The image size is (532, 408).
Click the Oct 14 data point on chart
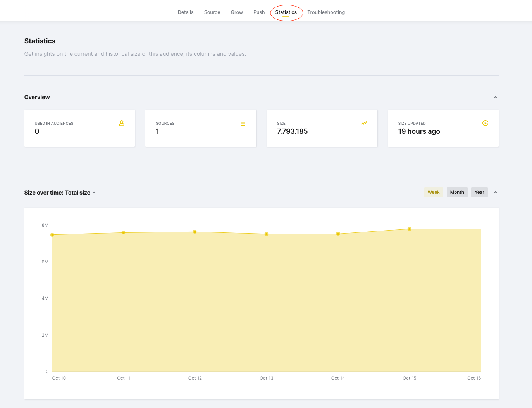[338, 234]
